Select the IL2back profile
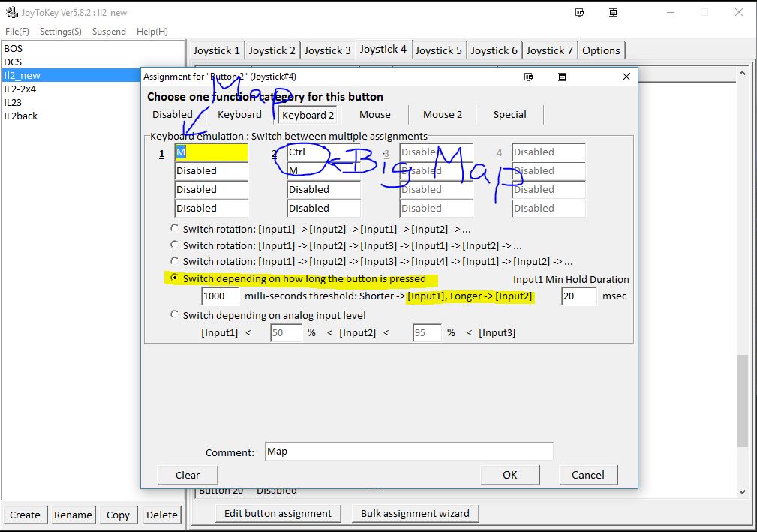 click(71, 116)
